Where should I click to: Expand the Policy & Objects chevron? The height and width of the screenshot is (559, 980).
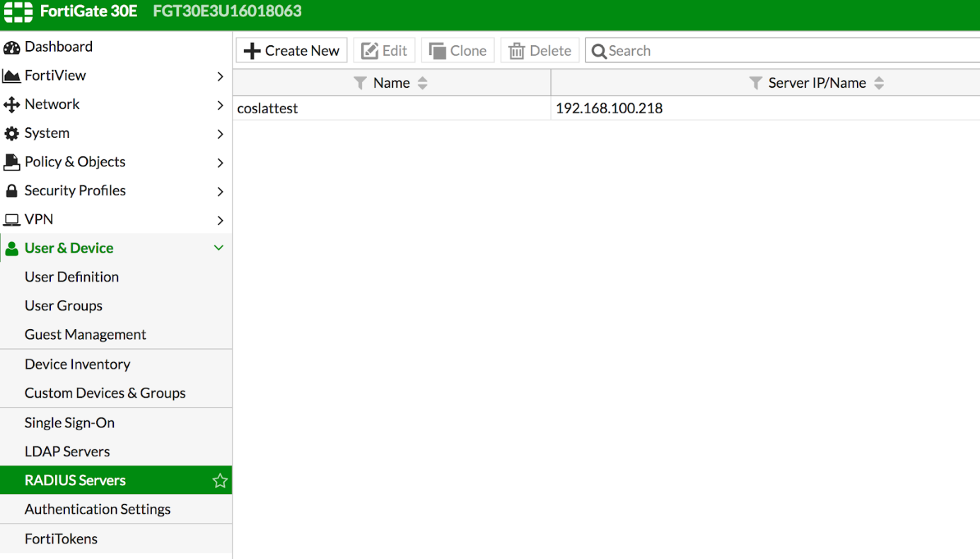click(220, 163)
